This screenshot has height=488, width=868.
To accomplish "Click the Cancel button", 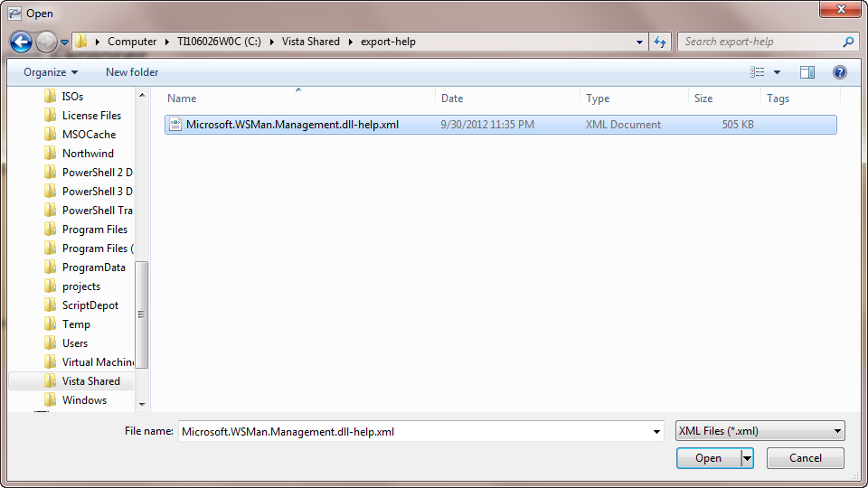I will [805, 458].
